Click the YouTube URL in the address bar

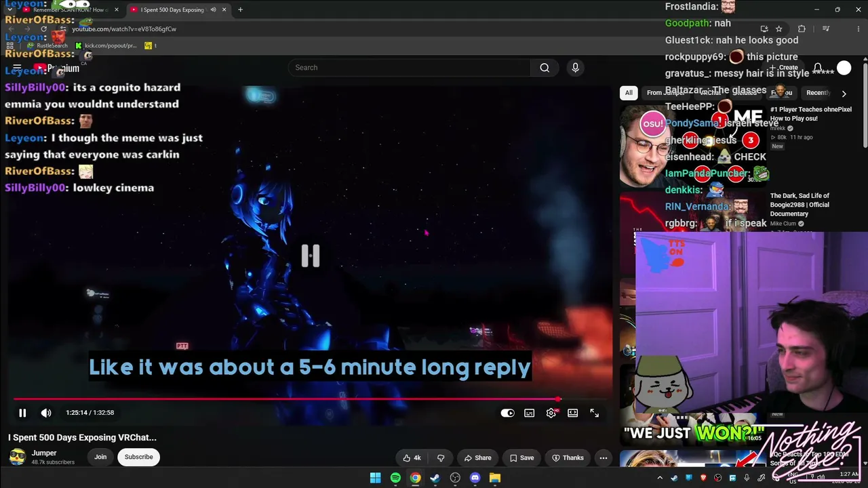pos(124,29)
